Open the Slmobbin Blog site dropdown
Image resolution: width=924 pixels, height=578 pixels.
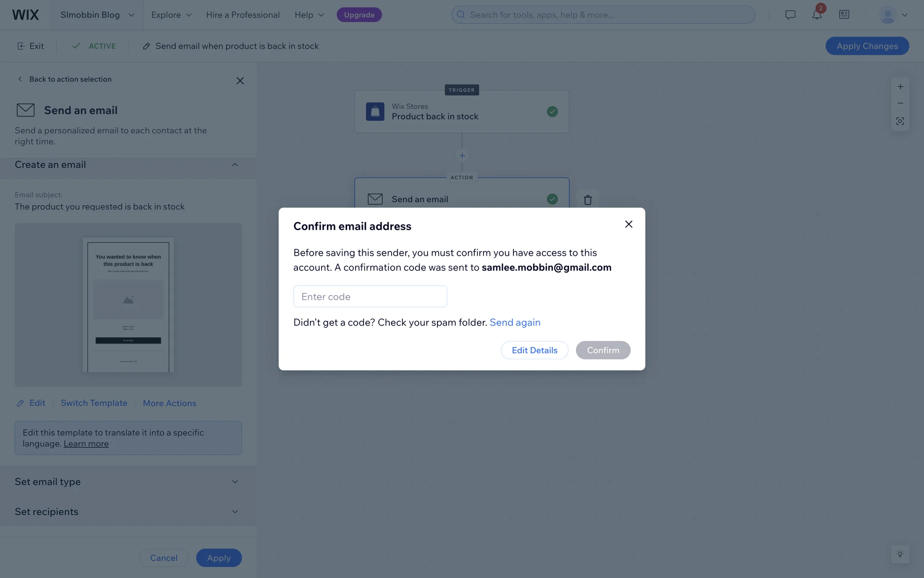click(x=97, y=15)
